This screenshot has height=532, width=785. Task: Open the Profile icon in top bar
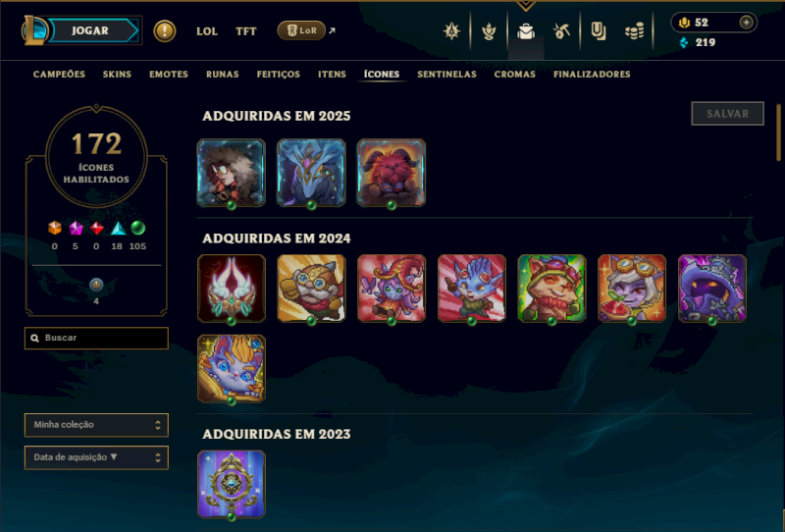pyautogui.click(x=451, y=31)
